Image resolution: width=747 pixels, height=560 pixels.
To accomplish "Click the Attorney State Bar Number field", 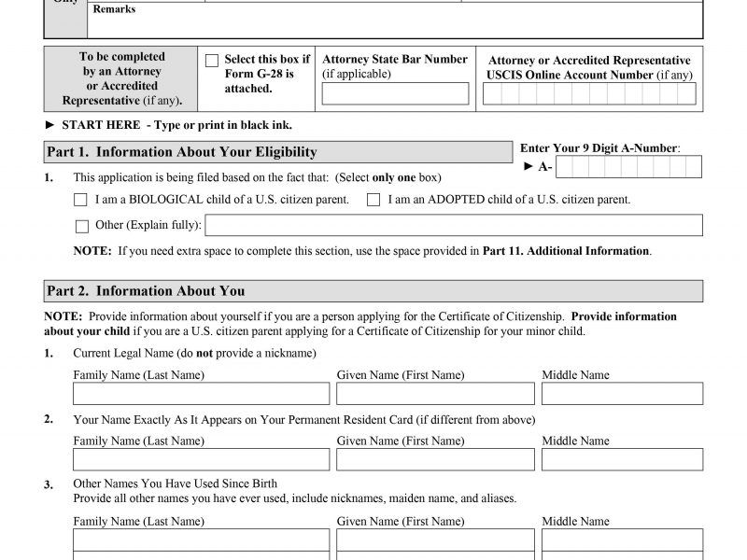I will point(395,93).
